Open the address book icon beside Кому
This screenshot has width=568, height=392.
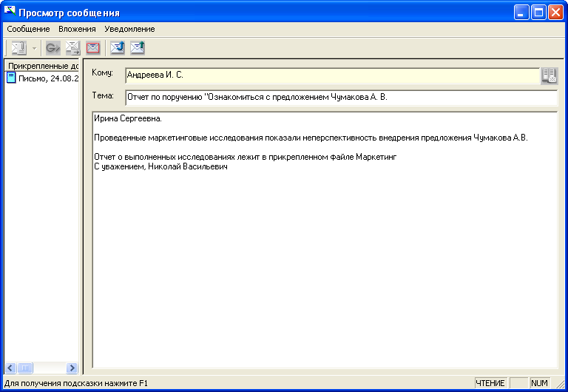pos(550,76)
